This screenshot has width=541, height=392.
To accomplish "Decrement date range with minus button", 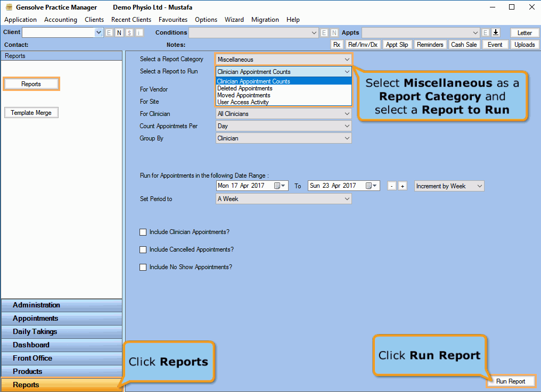I will [391, 186].
